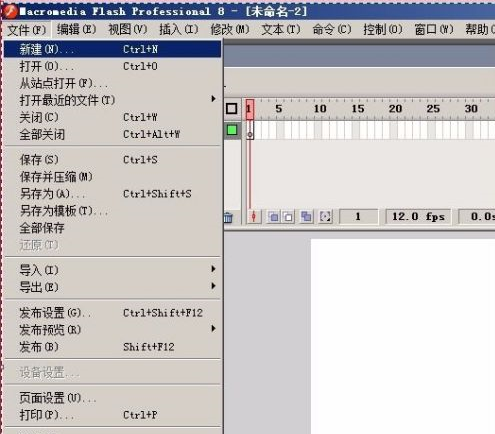
Task: Click the playhead at frame 1 on the ruler
Action: [250, 109]
